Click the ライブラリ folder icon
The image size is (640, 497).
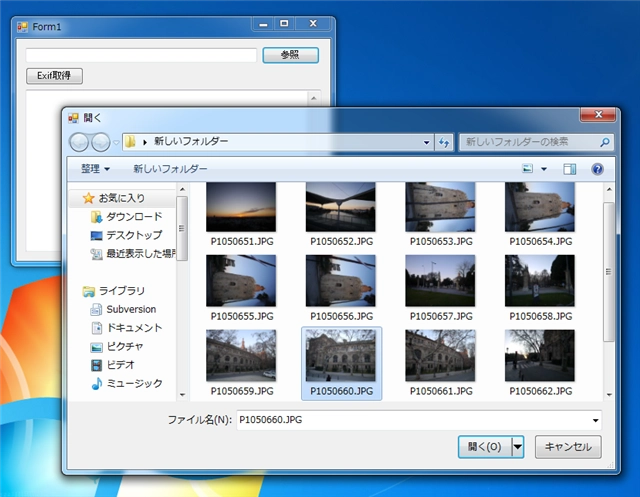click(x=89, y=291)
